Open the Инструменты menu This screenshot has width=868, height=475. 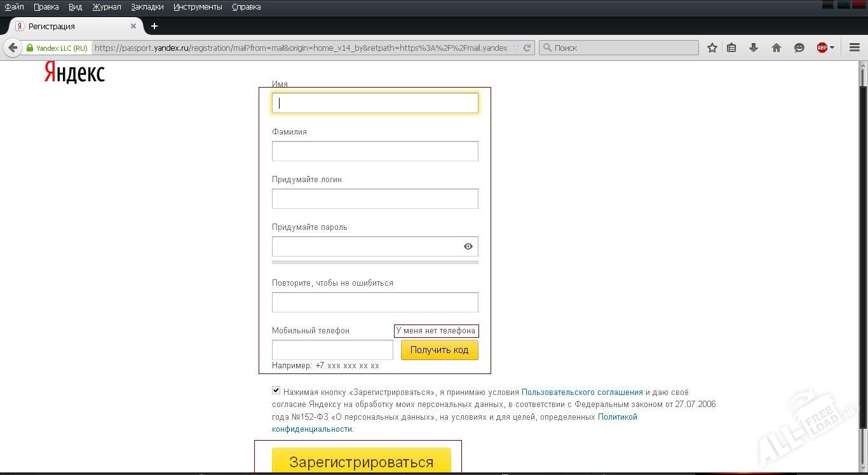pyautogui.click(x=198, y=7)
